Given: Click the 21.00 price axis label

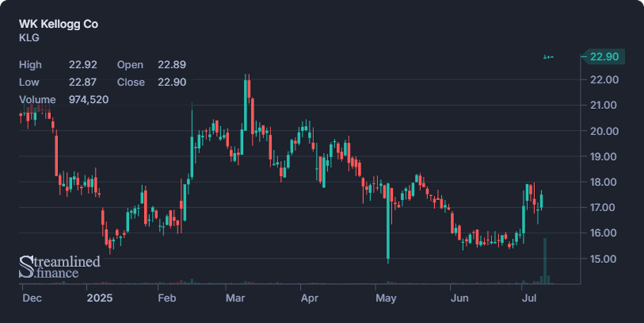Looking at the screenshot, I should [604, 105].
